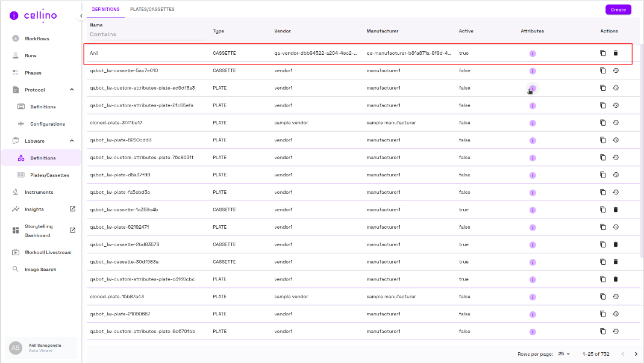
Task: Collapse the Labware menu section
Action: (72, 141)
